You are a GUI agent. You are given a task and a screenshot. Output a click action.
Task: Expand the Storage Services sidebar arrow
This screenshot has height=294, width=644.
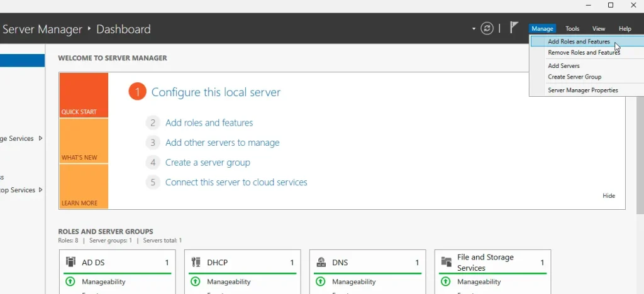click(x=41, y=138)
